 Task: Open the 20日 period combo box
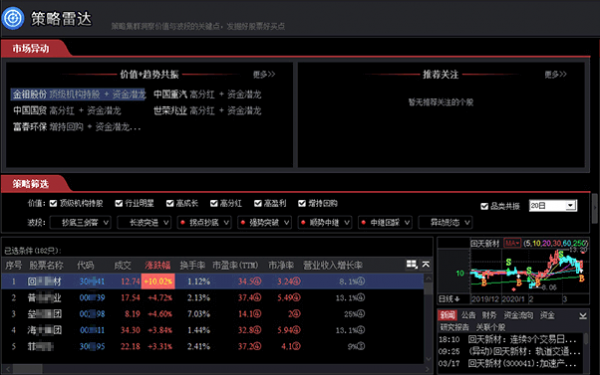click(x=553, y=206)
